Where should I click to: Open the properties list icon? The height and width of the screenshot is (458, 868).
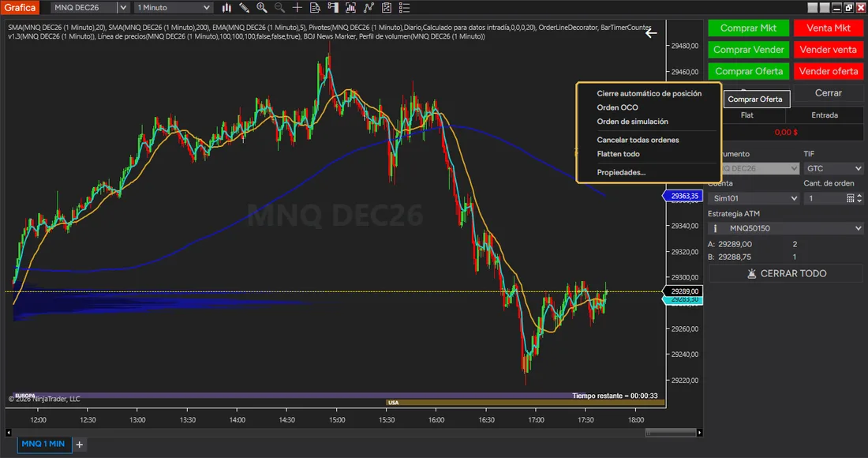(x=404, y=8)
